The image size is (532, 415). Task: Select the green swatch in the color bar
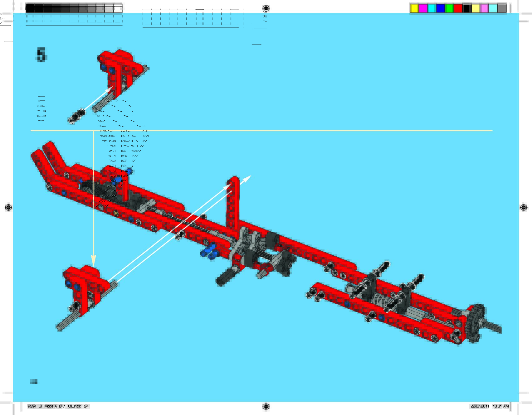[x=449, y=8]
